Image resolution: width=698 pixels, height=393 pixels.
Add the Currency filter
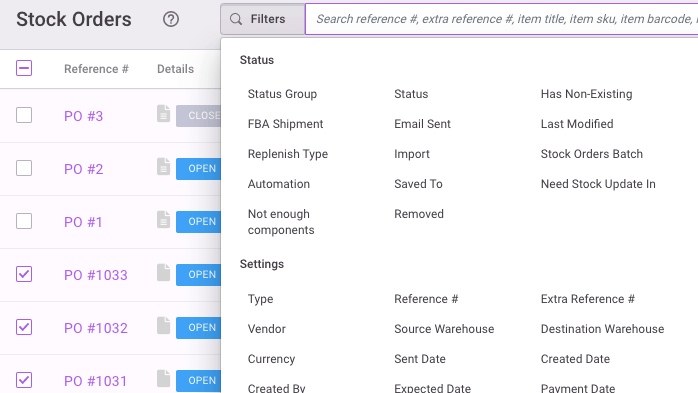point(271,359)
